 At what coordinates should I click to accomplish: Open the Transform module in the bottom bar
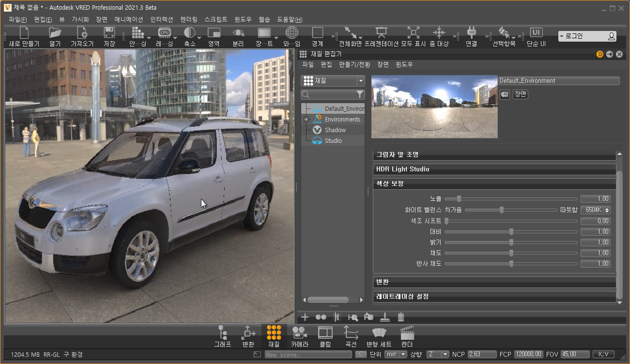(x=248, y=336)
